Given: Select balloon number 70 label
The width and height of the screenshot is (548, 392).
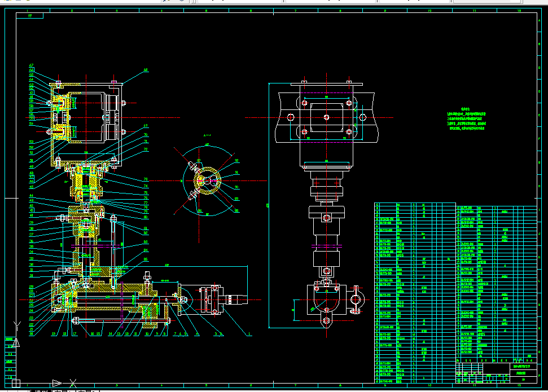Looking at the screenshot, I should (x=146, y=134).
